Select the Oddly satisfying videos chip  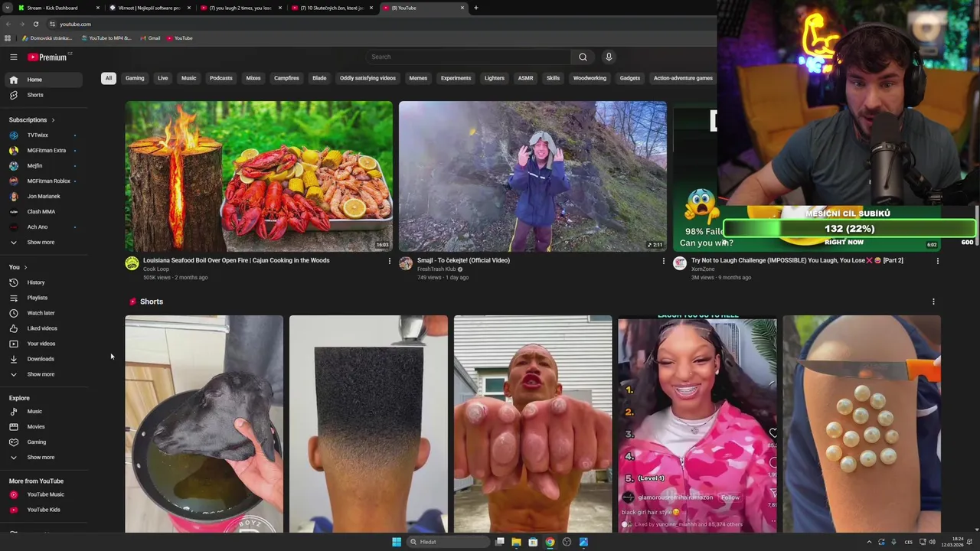pos(367,78)
